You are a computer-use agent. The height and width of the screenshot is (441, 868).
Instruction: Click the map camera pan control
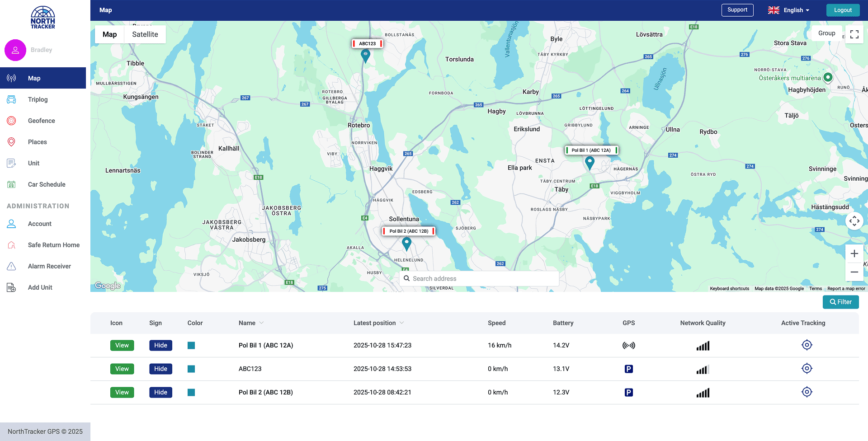[x=854, y=221]
